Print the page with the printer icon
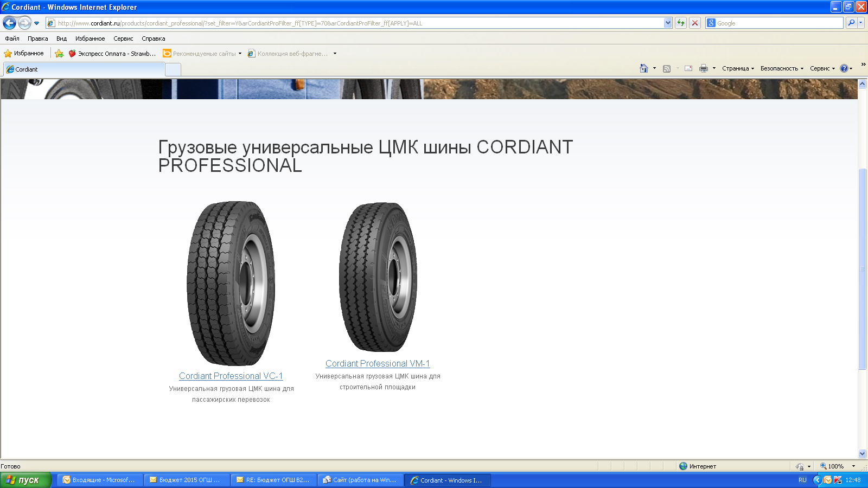Image resolution: width=868 pixels, height=488 pixels. (x=704, y=68)
